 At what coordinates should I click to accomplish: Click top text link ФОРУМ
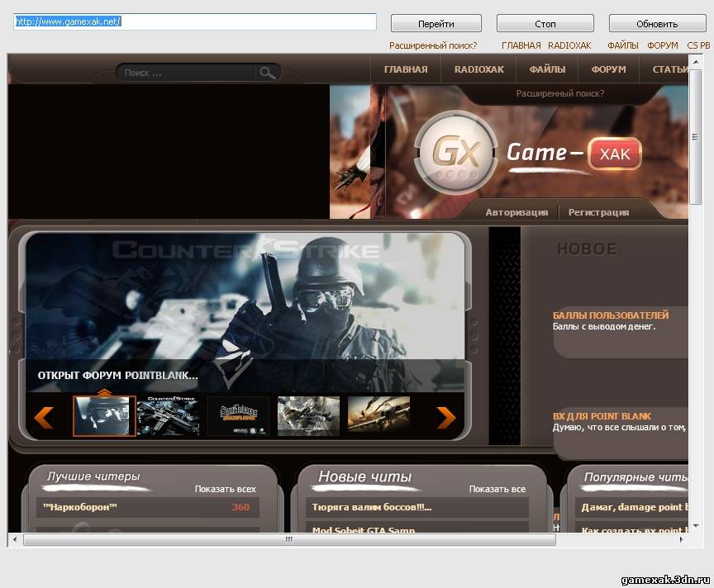pos(663,45)
